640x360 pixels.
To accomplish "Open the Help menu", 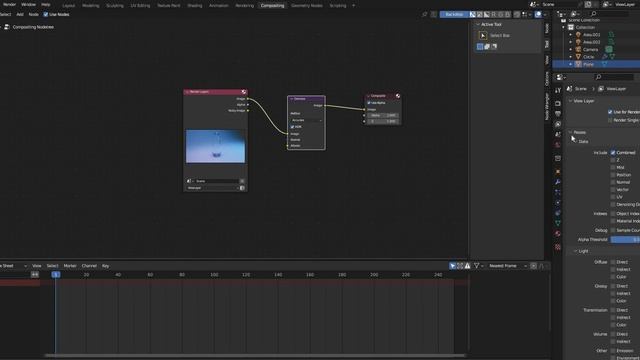I will 46,4.
